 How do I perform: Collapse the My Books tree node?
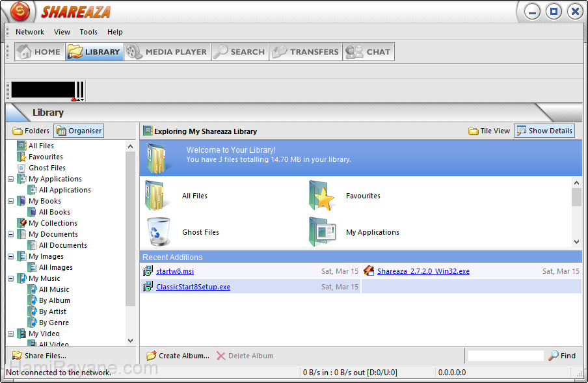[x=11, y=201]
